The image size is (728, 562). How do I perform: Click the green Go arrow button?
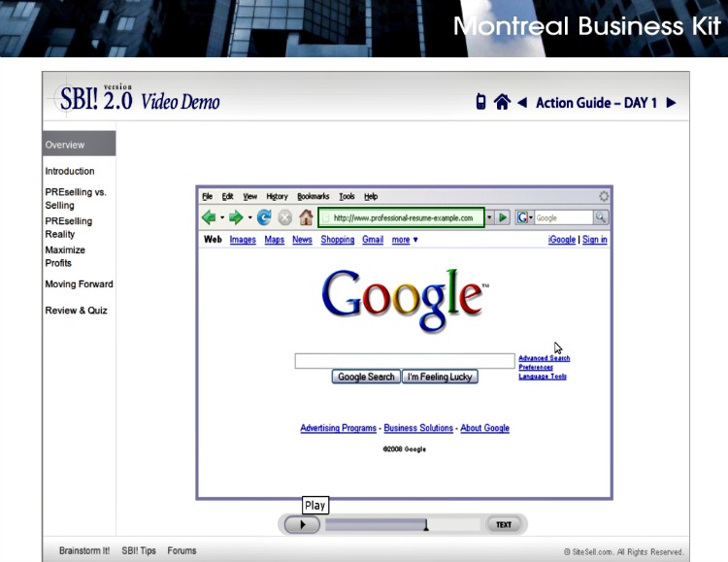503,217
